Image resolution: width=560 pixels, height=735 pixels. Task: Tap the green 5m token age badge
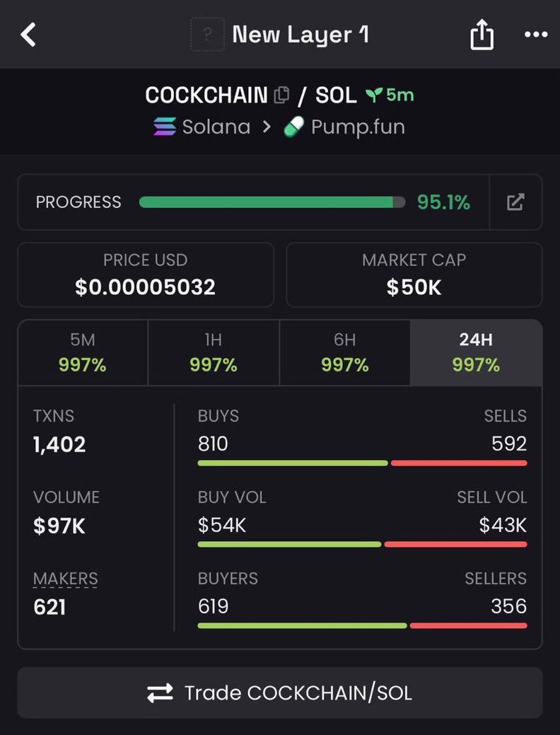click(390, 95)
